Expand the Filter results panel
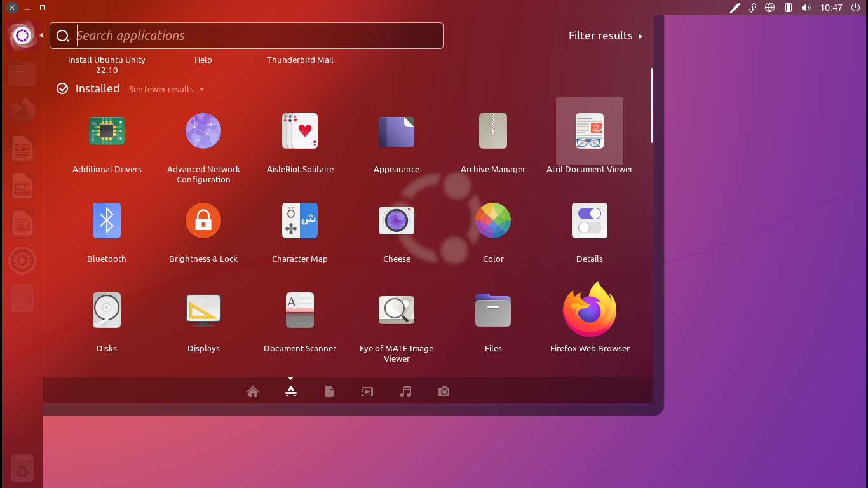Viewport: 868px width, 488px height. tap(605, 36)
